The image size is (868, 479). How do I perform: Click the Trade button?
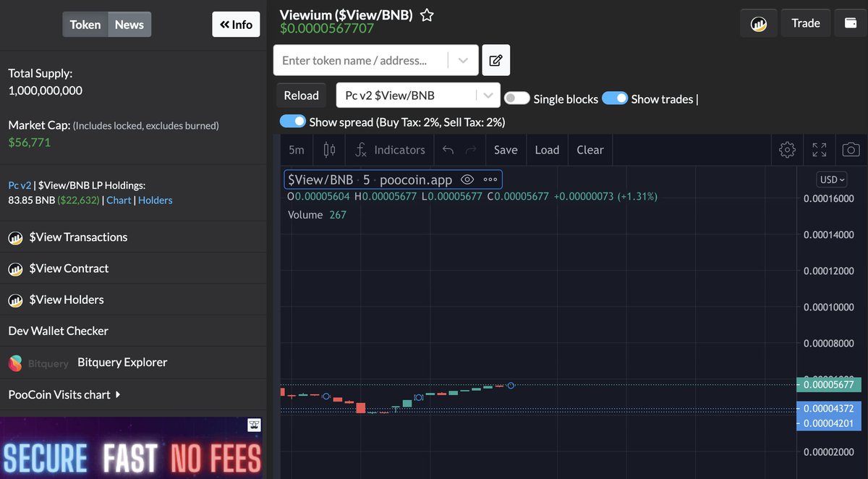[x=806, y=23]
